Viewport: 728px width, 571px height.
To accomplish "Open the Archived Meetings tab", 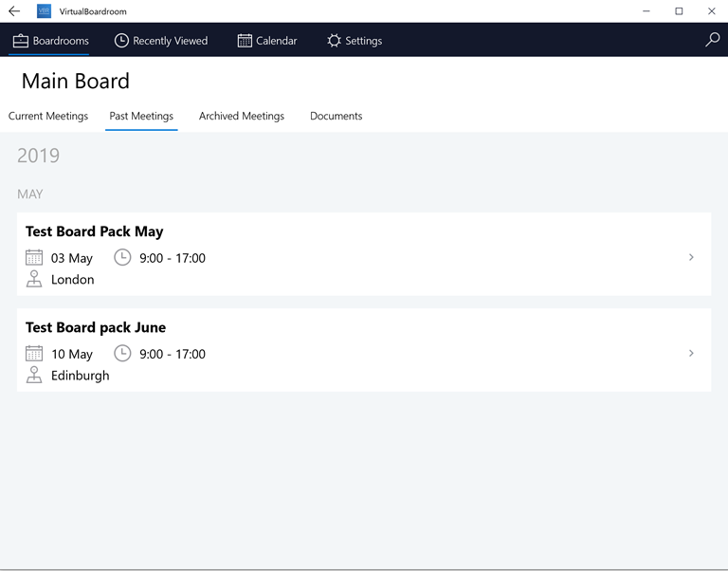I will tap(242, 116).
